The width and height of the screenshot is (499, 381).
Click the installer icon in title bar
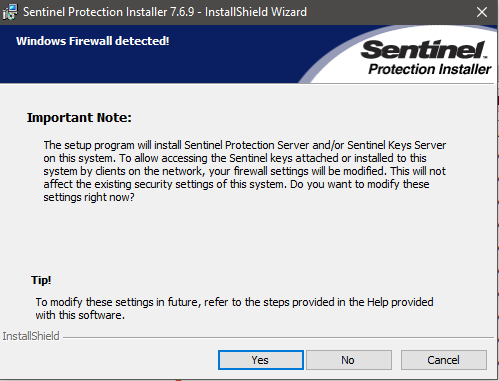(10, 12)
